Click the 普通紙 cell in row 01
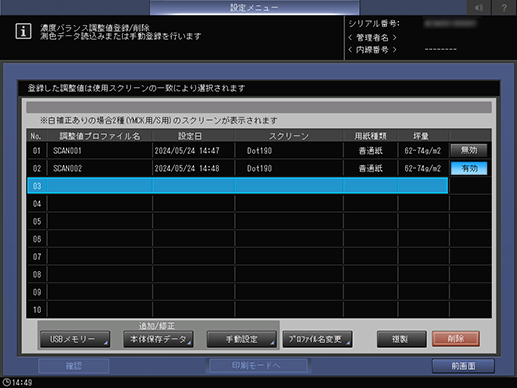 (x=370, y=151)
